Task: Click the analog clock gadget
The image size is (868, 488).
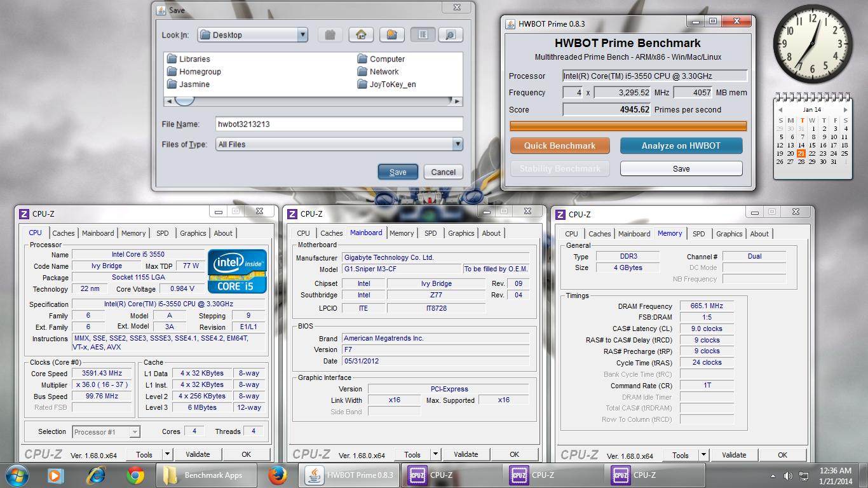Action: tap(812, 44)
